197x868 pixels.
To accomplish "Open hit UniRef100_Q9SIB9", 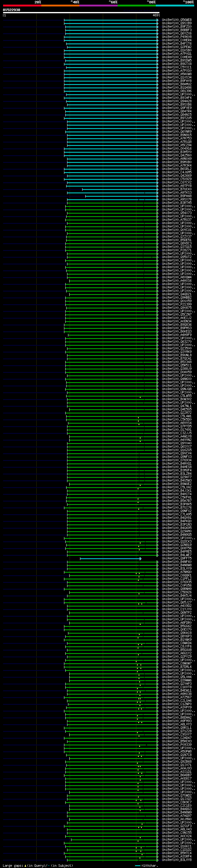I will tap(177, 23).
